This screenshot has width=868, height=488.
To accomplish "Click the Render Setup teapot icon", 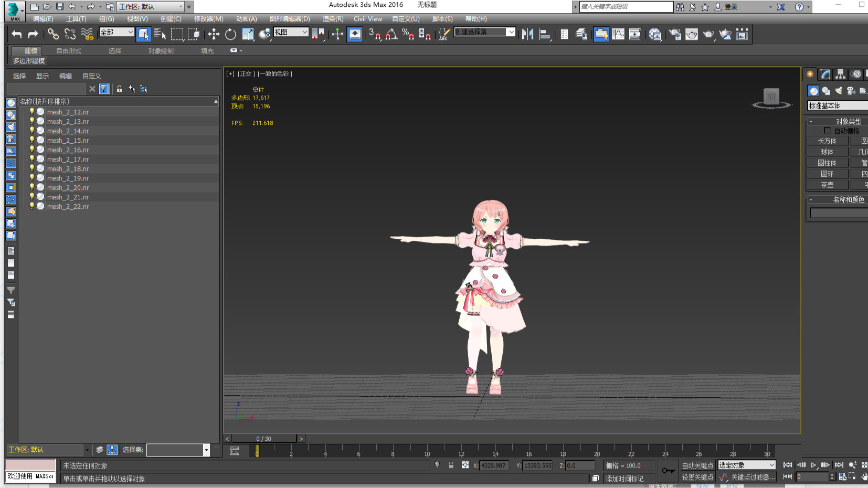I will coord(675,35).
